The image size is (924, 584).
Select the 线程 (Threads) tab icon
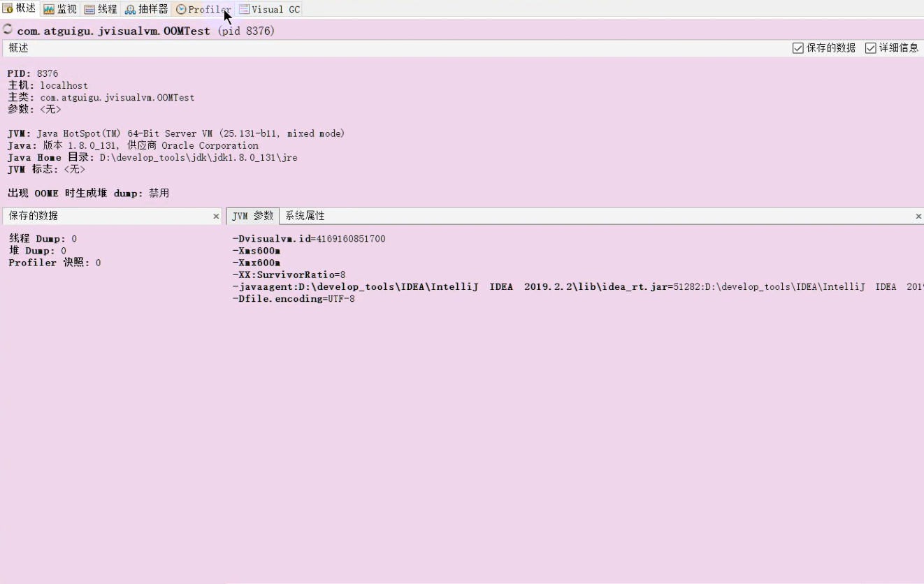89,9
